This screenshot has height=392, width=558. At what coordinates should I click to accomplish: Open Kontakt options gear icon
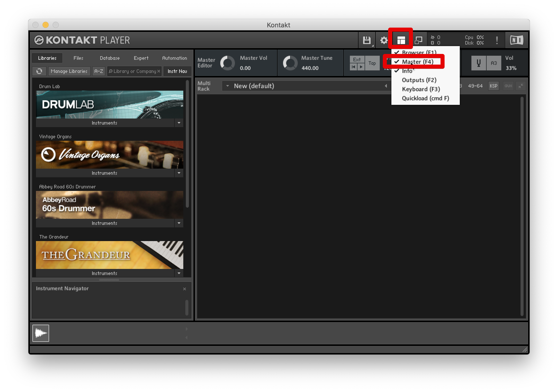[384, 40]
